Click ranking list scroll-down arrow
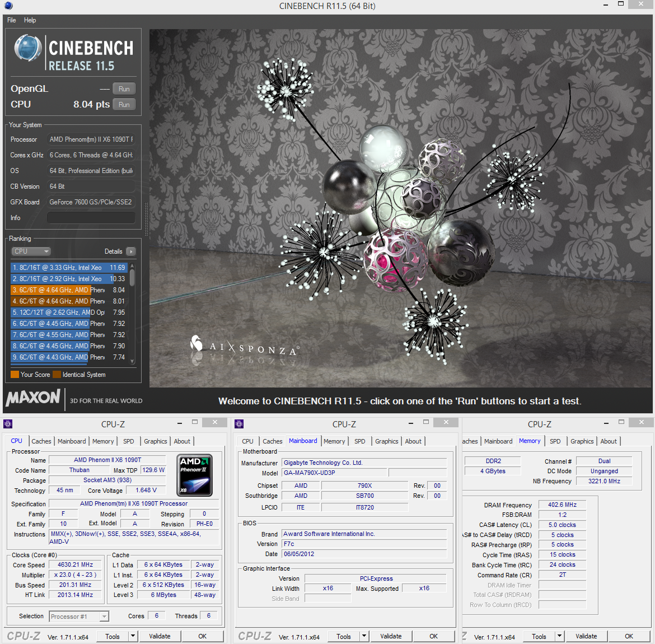The height and width of the screenshot is (644, 655). [x=133, y=362]
